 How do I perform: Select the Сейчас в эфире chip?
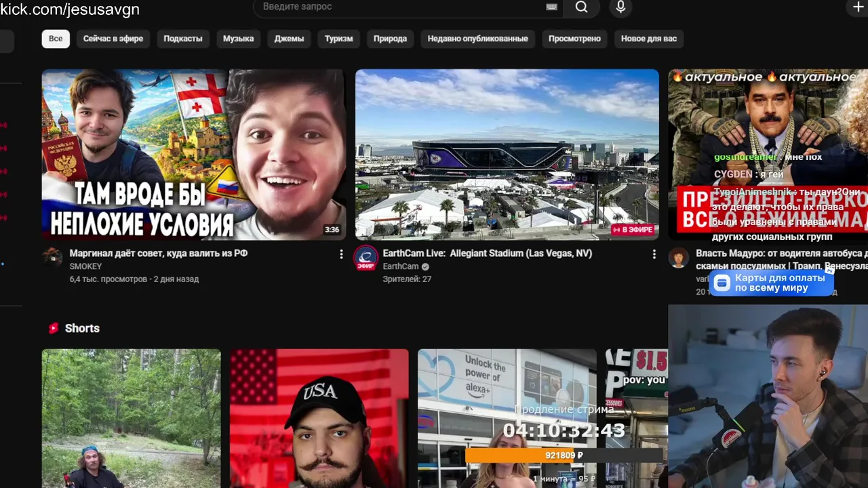[x=113, y=39]
